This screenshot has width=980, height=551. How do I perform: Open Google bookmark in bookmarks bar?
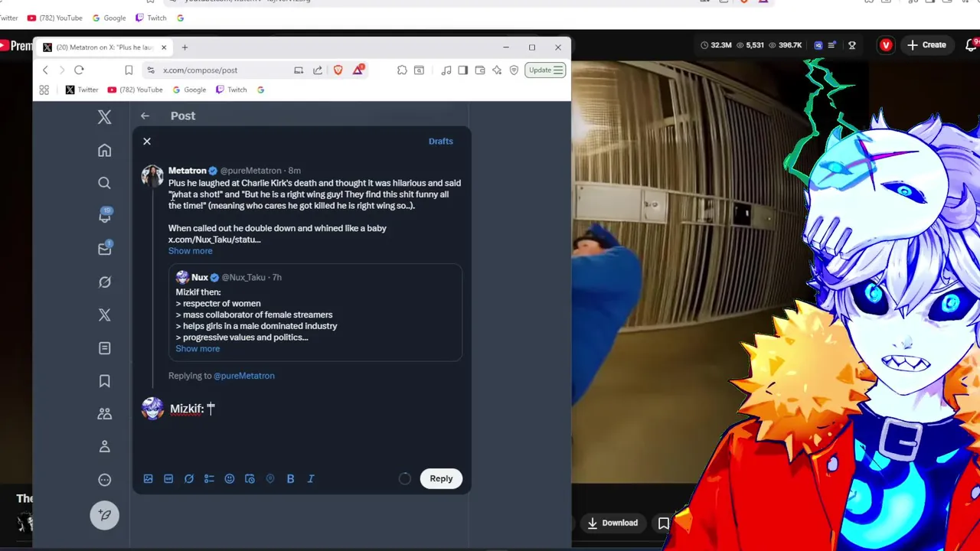(189, 90)
